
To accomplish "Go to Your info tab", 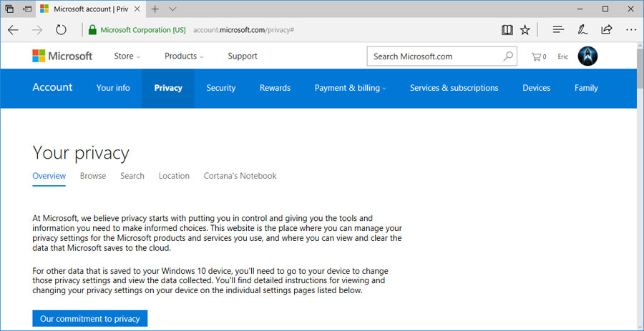I will [x=113, y=88].
